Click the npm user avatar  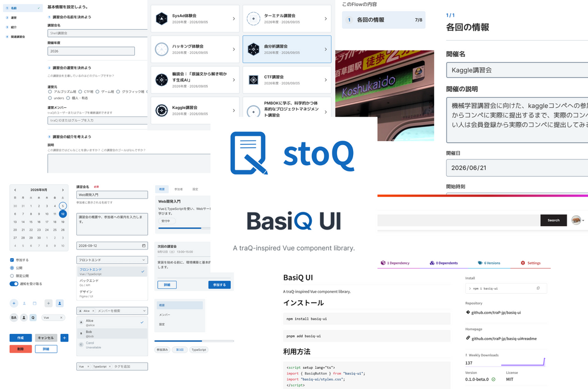576,220
